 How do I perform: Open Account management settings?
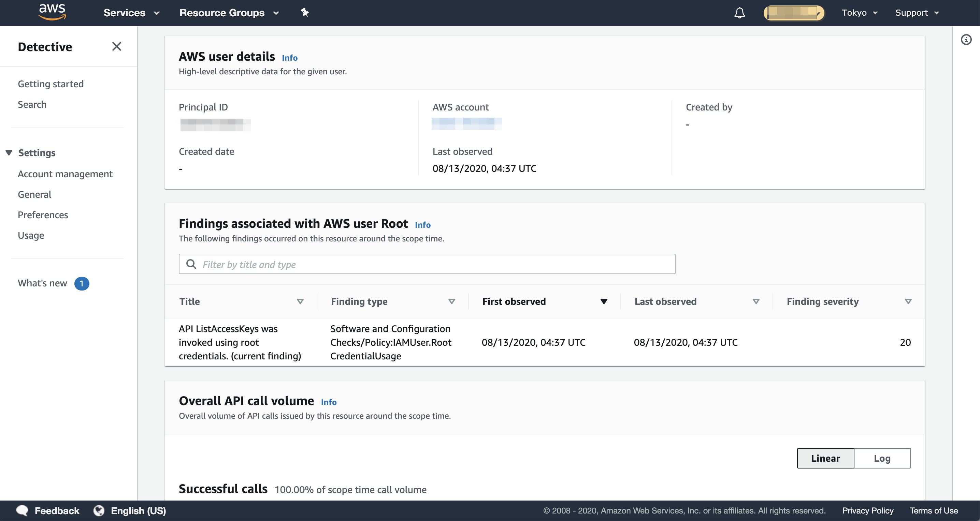pyautogui.click(x=65, y=174)
